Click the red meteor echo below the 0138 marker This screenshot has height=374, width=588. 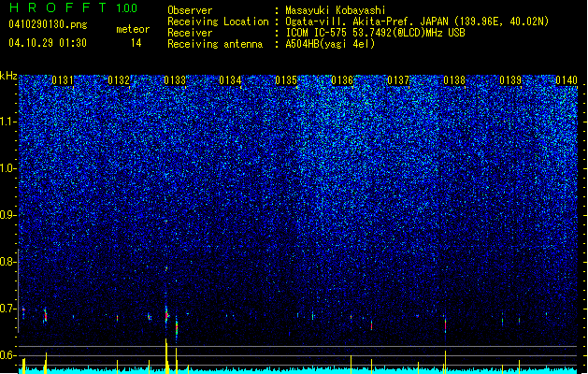(446, 324)
